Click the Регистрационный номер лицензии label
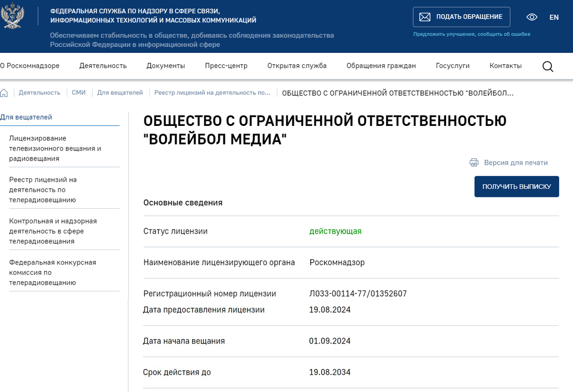The height and width of the screenshot is (392, 573). pos(210,294)
